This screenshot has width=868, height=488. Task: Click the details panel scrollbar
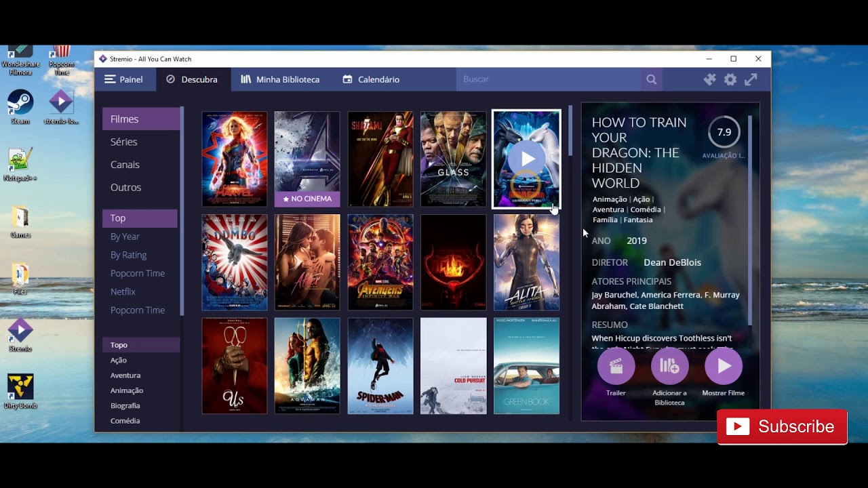click(x=750, y=220)
